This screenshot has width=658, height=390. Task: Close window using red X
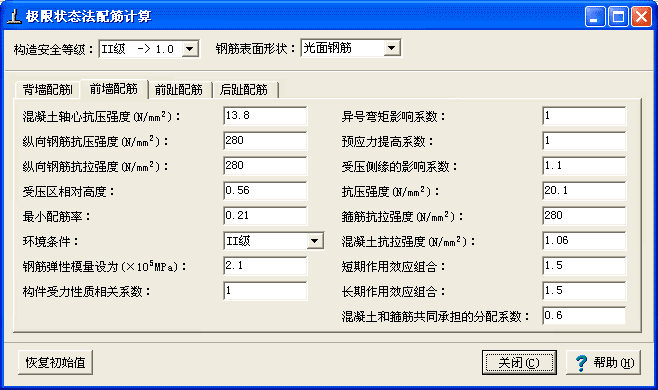pos(641,17)
